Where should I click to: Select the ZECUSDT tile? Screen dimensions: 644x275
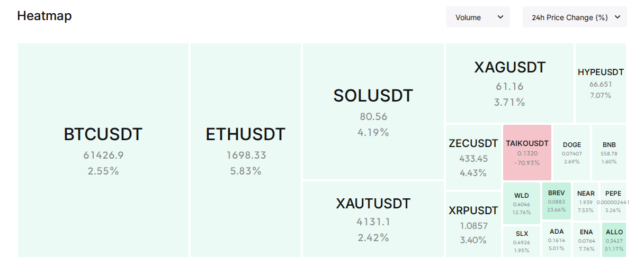tap(473, 158)
